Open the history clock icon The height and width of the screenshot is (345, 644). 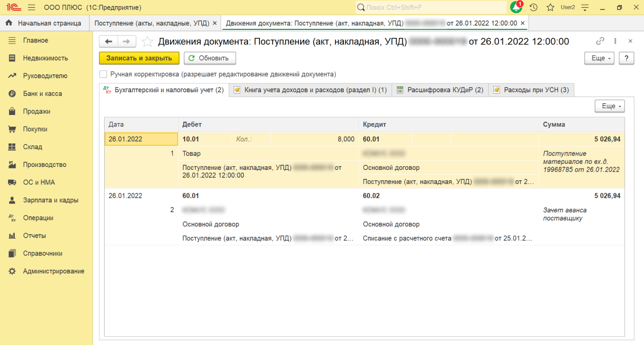tap(534, 8)
